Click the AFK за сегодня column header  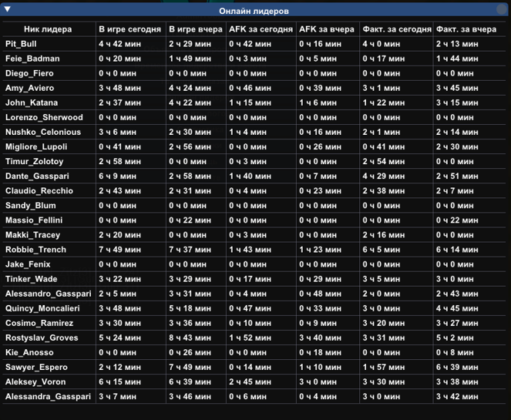click(261, 29)
